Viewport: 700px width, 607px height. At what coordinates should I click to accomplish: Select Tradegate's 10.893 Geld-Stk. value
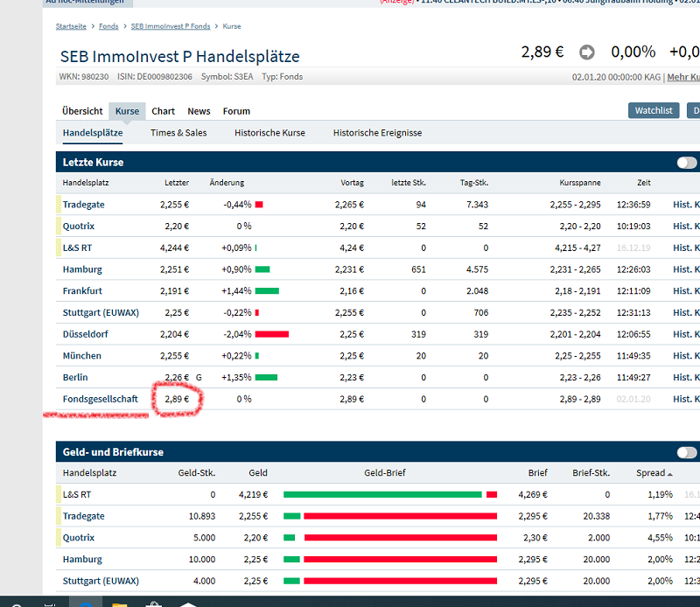tap(202, 516)
